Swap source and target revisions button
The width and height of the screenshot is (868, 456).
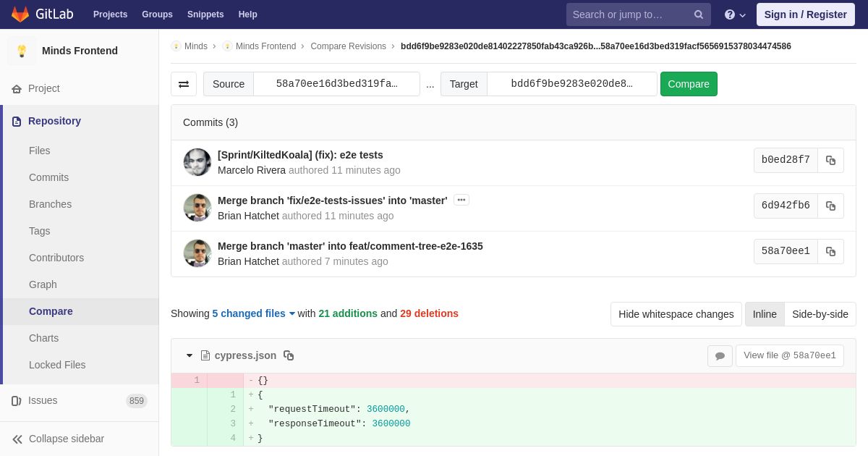184,84
